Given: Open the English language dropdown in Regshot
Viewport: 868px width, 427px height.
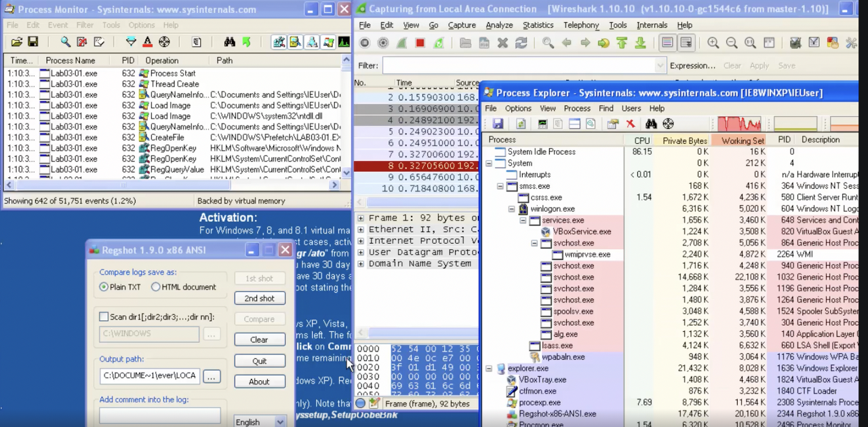Looking at the screenshot, I should point(280,422).
